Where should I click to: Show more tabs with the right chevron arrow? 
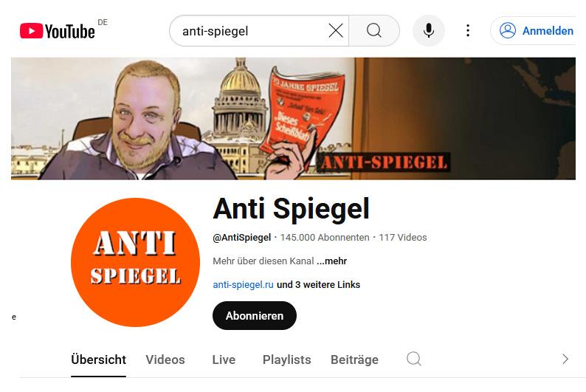click(565, 359)
